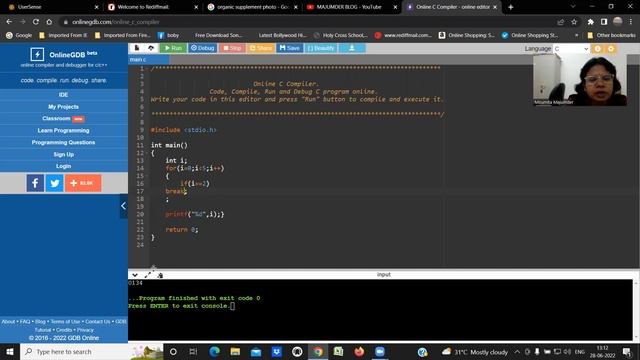Select the input tab of console

(384, 275)
